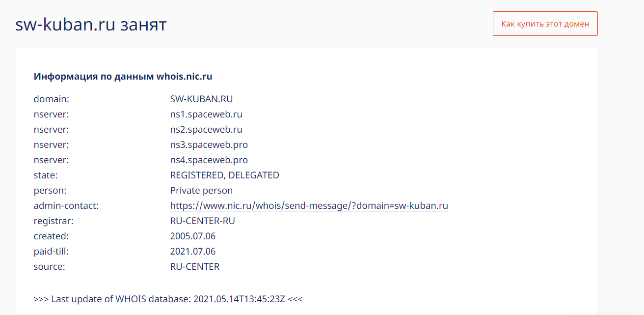The height and width of the screenshot is (315, 644).
Task: Click the 'REGISTERED, DELEGATED' state value
Action: coord(224,175)
